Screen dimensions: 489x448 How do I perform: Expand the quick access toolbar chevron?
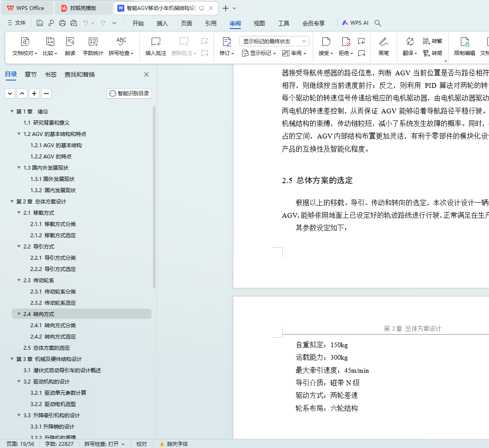pyautogui.click(x=114, y=23)
